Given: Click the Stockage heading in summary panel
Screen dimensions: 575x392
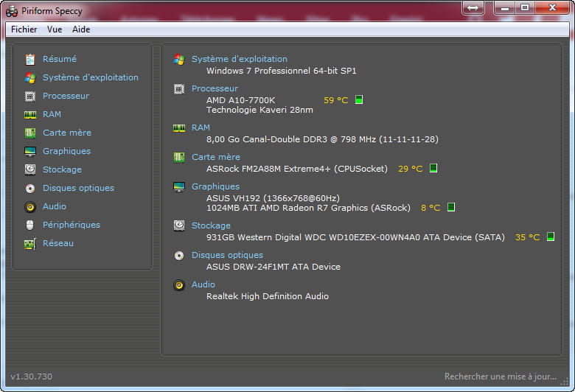Looking at the screenshot, I should pyautogui.click(x=211, y=225).
